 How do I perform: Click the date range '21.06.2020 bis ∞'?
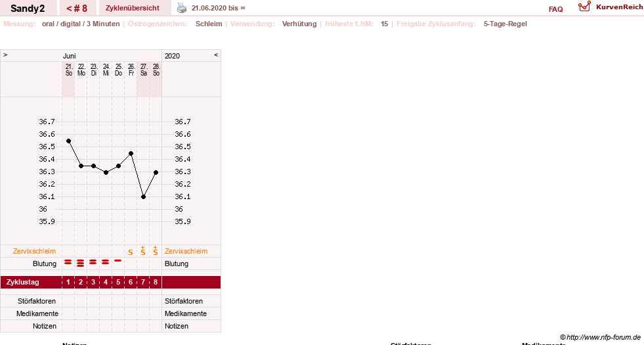(x=218, y=8)
